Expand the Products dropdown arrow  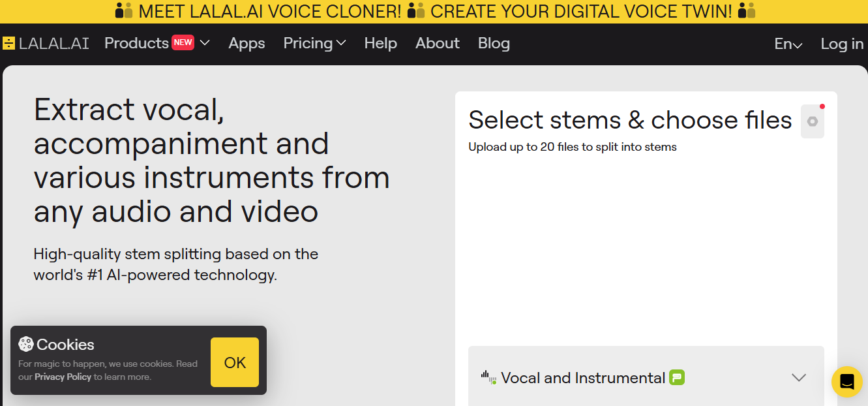pyautogui.click(x=205, y=43)
